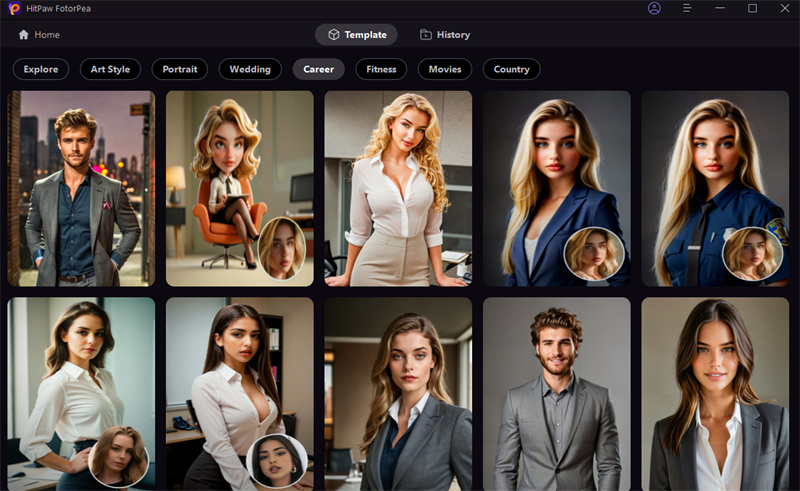This screenshot has height=491, width=800.
Task: Click the round face preview on police template
Action: (x=753, y=254)
